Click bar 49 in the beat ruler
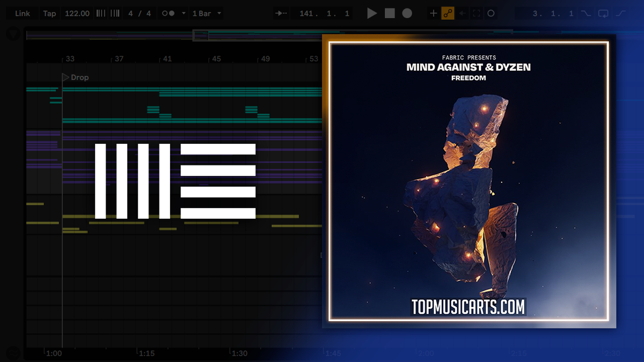644x362 pixels. [265, 59]
